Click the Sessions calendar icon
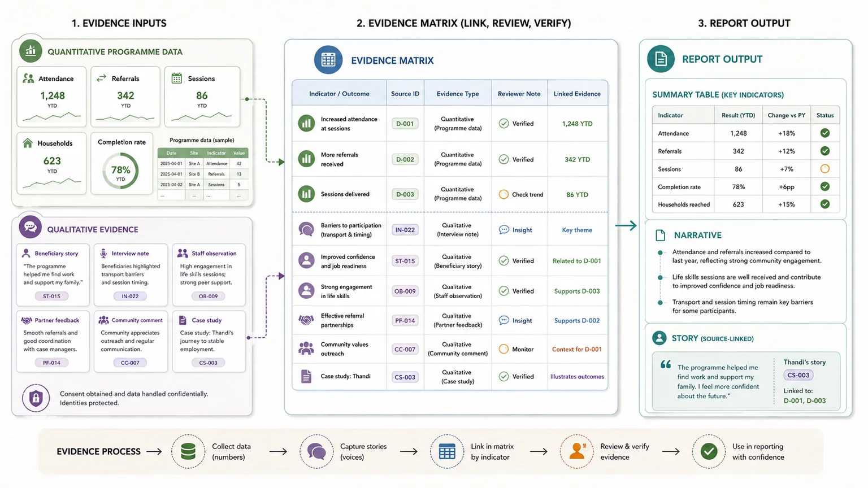868x488 pixels. [x=177, y=79]
